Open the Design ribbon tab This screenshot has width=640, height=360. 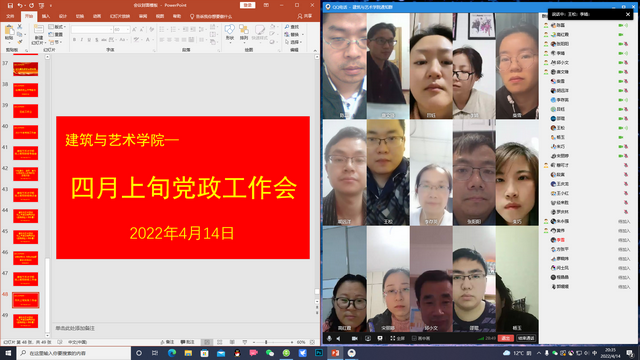[x=63, y=16]
